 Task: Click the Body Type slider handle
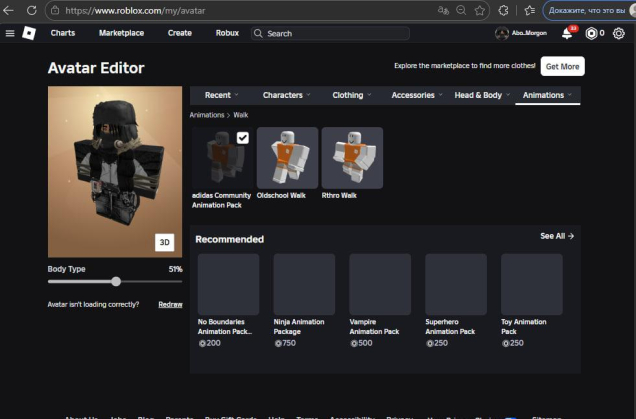tap(116, 282)
